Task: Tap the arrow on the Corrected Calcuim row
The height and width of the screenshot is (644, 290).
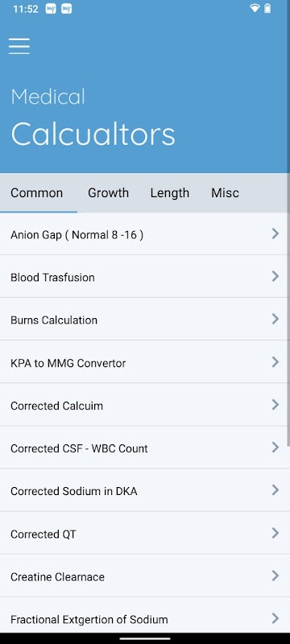Action: click(275, 405)
